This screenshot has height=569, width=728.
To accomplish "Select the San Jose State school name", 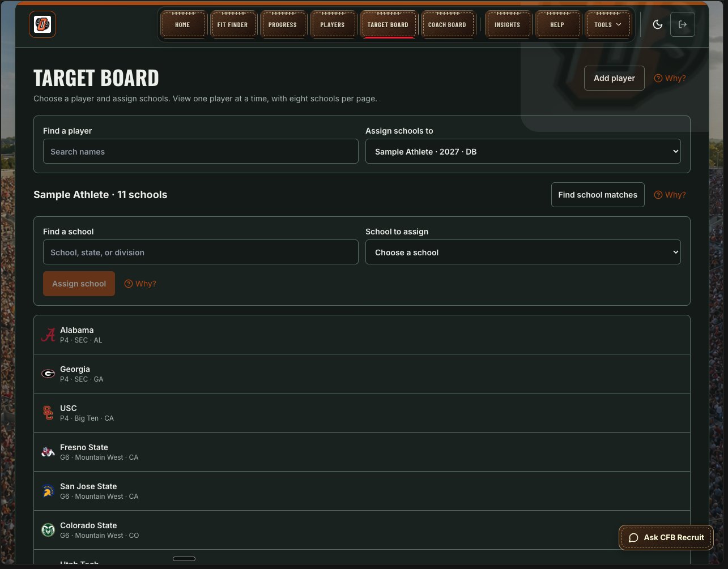I will tap(88, 486).
